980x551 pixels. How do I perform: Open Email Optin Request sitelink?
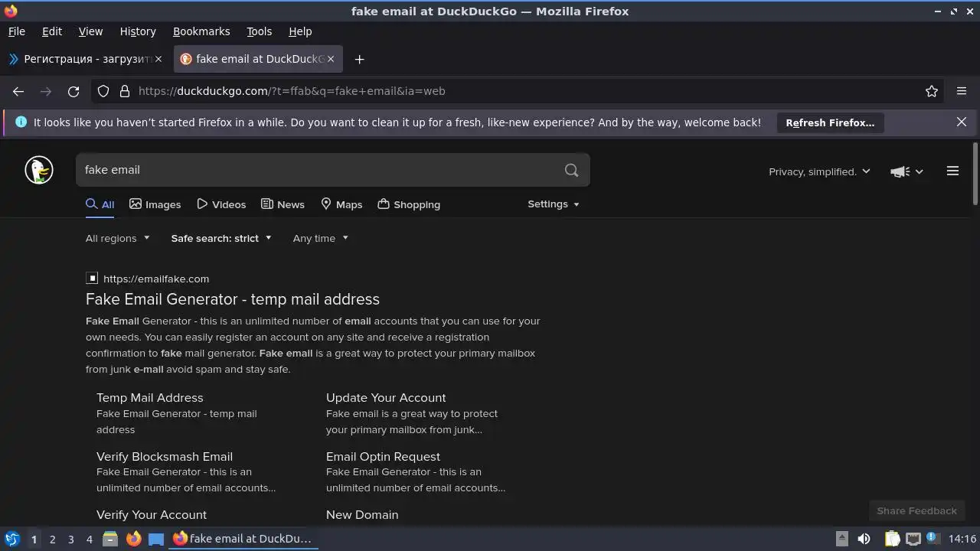[x=383, y=456]
